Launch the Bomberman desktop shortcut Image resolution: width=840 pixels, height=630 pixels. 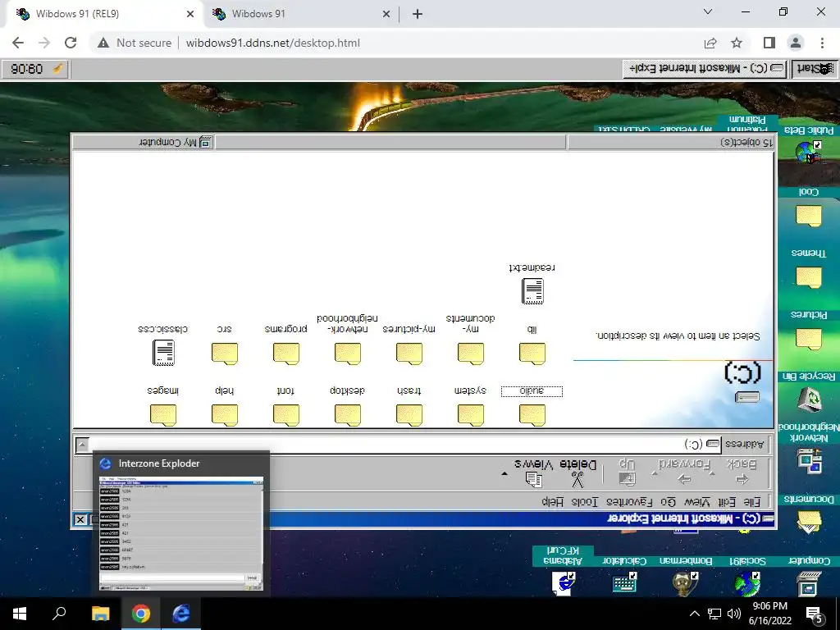point(686,583)
